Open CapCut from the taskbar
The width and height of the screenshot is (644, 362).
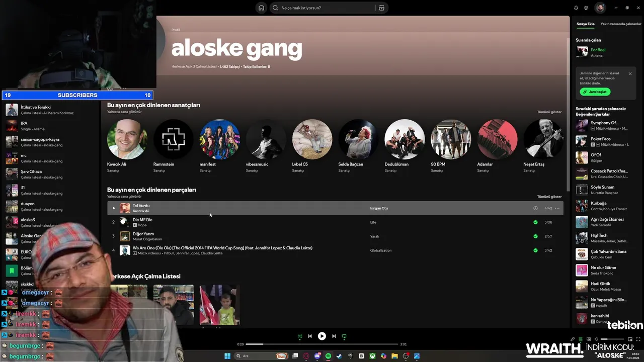tap(361, 356)
